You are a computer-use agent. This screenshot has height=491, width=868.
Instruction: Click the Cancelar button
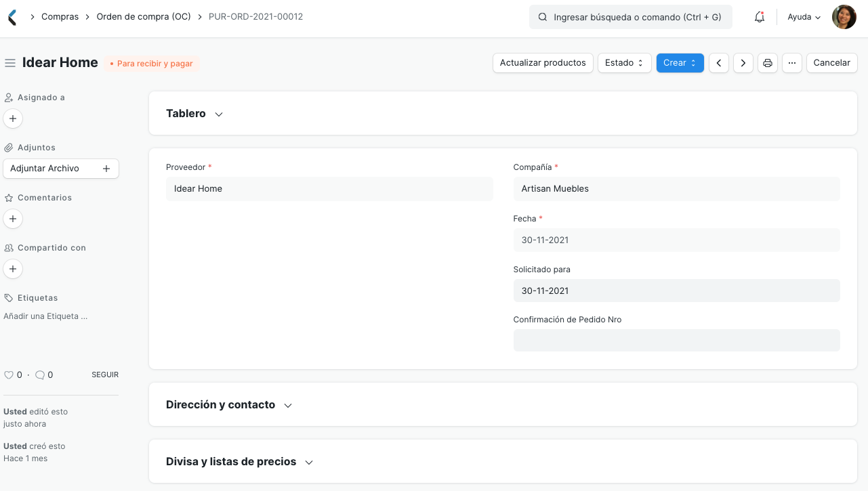(x=831, y=63)
